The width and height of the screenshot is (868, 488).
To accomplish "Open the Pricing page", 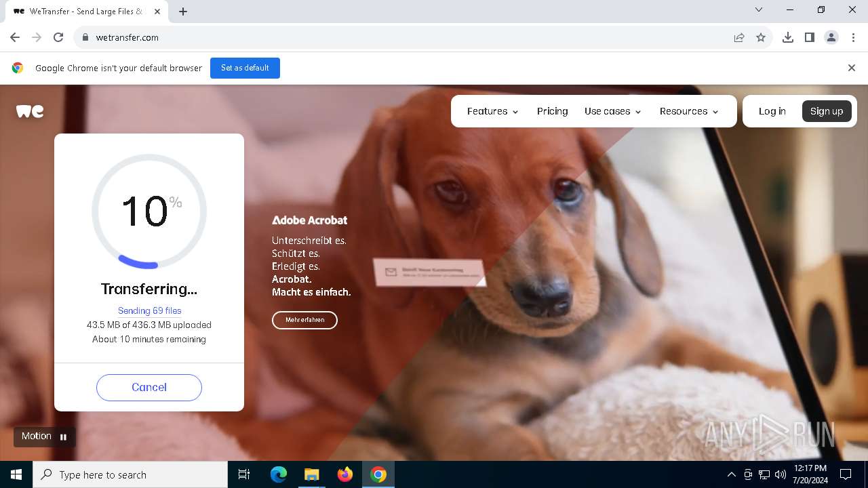I will tap(553, 111).
